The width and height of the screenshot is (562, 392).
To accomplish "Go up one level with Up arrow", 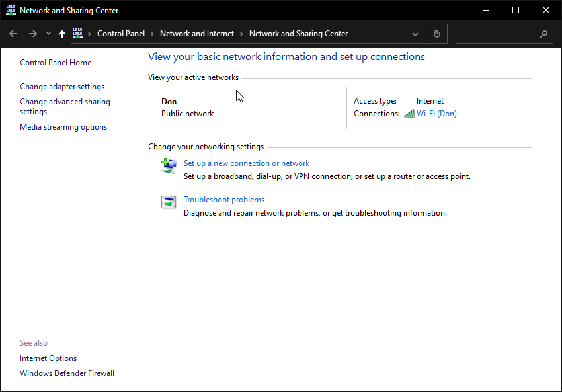I will click(x=62, y=34).
